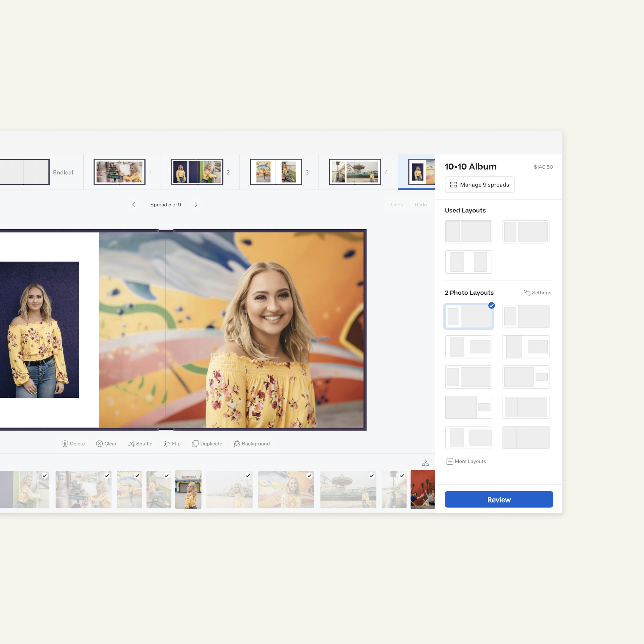Select the unused storefront photo thumbnail
644x644 pixels.
point(188,489)
